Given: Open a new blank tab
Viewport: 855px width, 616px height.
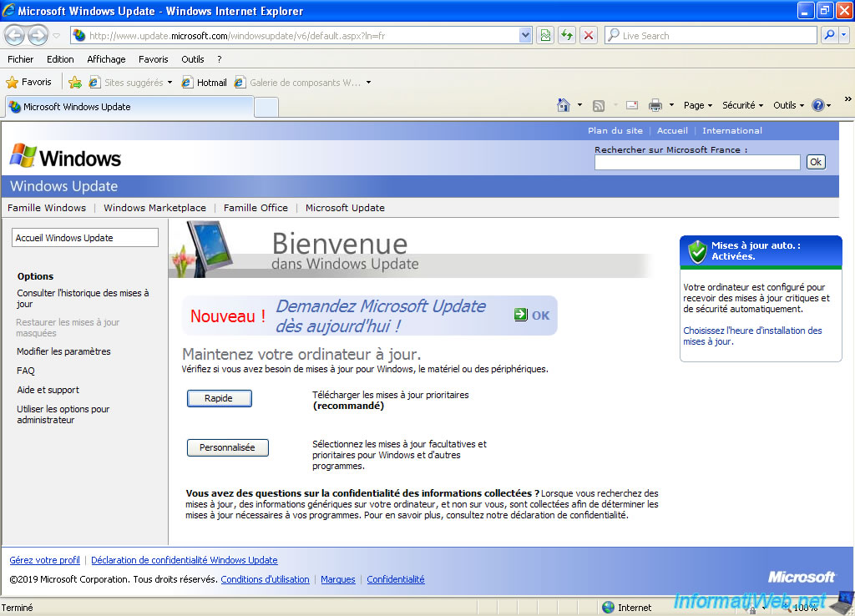Looking at the screenshot, I should pyautogui.click(x=266, y=107).
